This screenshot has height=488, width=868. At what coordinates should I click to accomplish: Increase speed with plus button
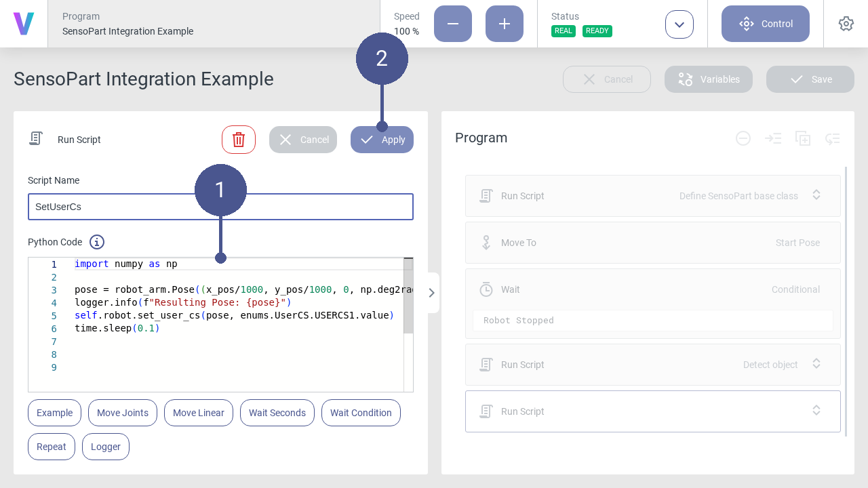tap(505, 24)
